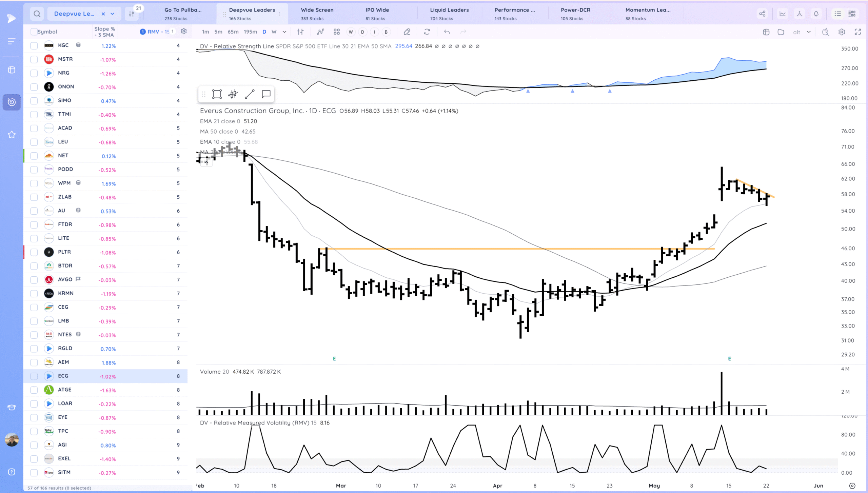Check the ECG row checkbox
The image size is (868, 493).
pyautogui.click(x=34, y=376)
